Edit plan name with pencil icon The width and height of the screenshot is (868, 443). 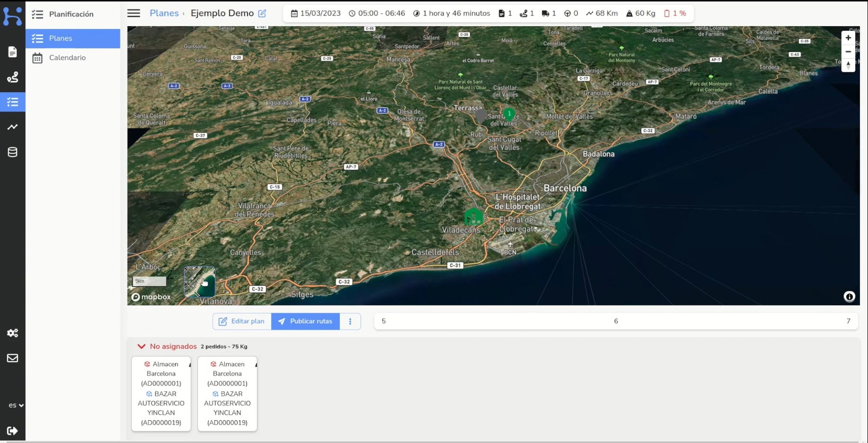point(262,14)
